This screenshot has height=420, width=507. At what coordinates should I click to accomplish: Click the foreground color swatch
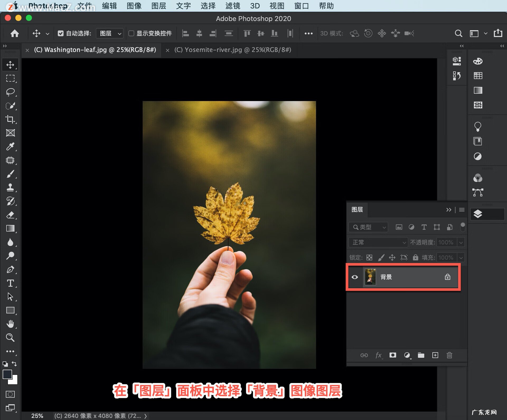pos(7,374)
